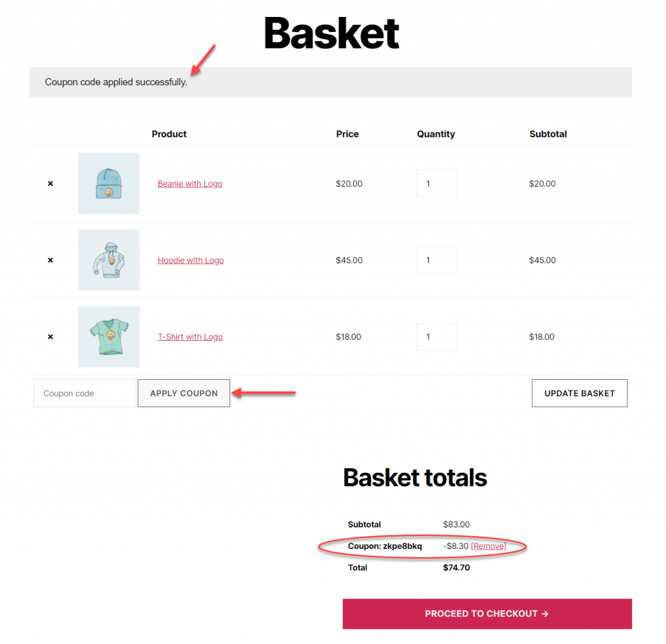Click the Basket totals heading
Viewport: 666px width, 644px height.
415,478
